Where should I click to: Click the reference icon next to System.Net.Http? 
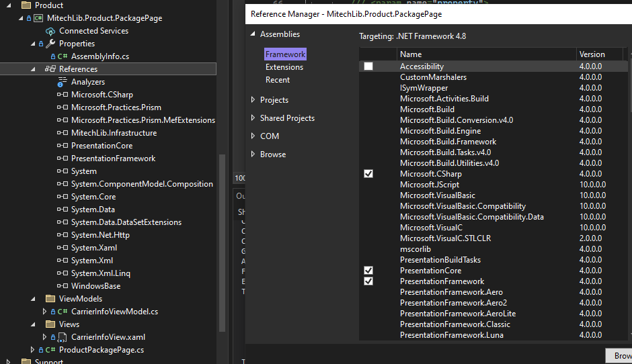click(63, 235)
